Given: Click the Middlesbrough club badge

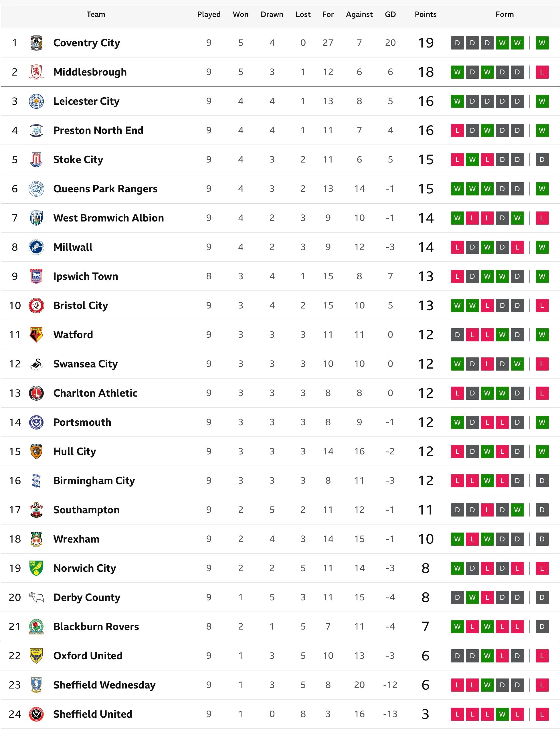Looking at the screenshot, I should coord(36,72).
